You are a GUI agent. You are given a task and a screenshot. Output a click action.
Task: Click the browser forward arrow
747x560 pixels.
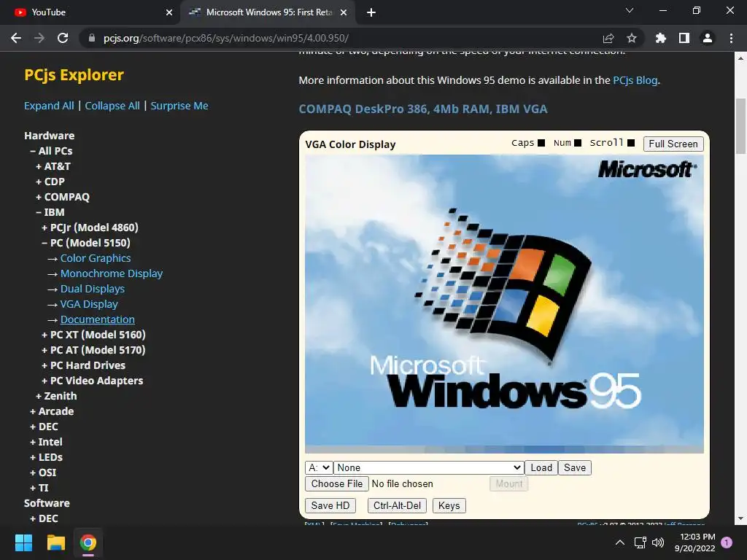tap(39, 38)
